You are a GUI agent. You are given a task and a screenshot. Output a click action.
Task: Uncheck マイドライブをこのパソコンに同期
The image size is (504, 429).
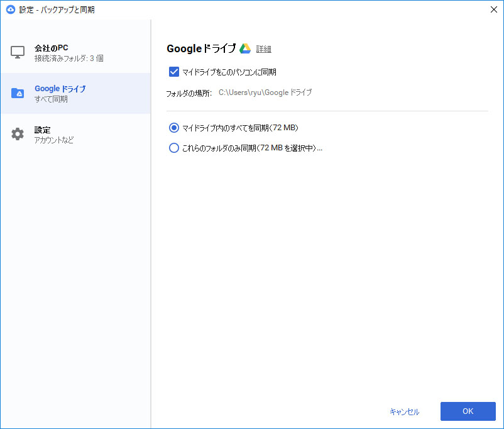(173, 72)
